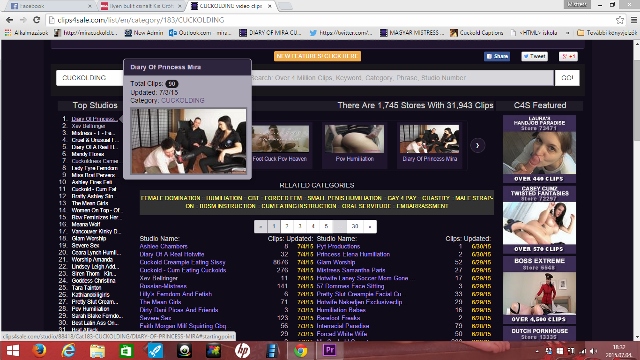Click the pagination previous arrow
640x360 pixels.
(x=260, y=226)
